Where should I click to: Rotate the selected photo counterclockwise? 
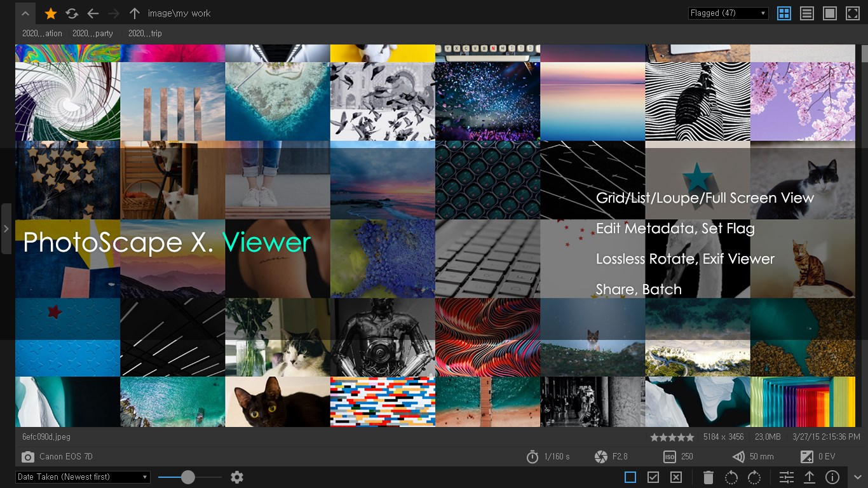click(731, 477)
